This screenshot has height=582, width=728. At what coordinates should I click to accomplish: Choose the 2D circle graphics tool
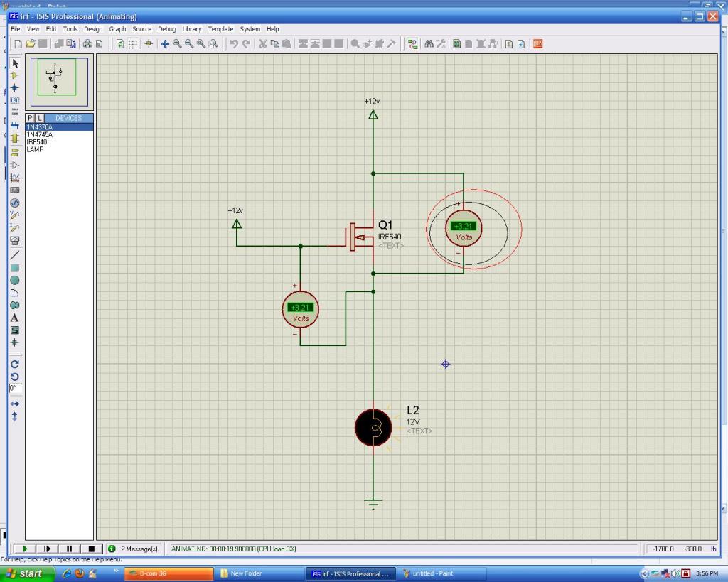pyautogui.click(x=14, y=280)
